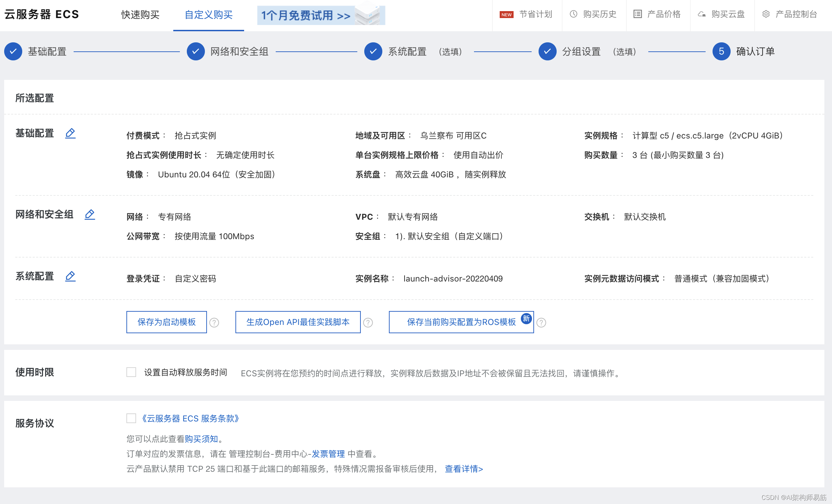Click bandwidth value 按使用流量 100Mbps
832x504 pixels.
click(215, 236)
